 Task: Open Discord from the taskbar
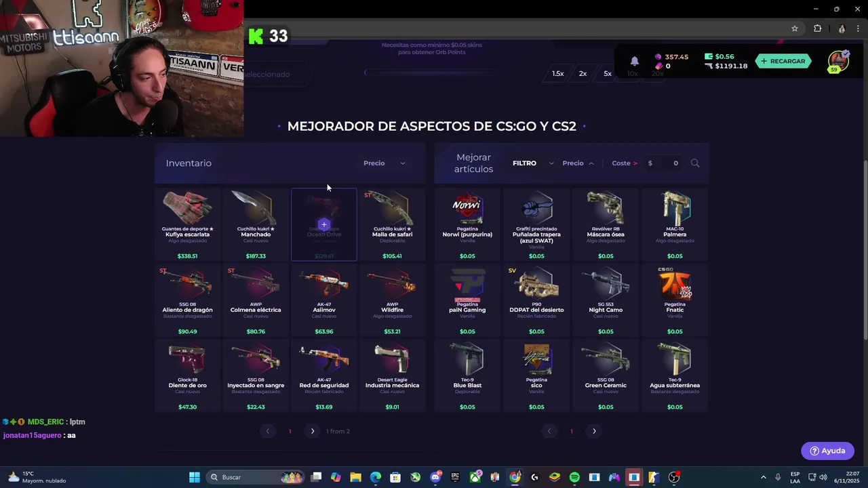pyautogui.click(x=435, y=477)
